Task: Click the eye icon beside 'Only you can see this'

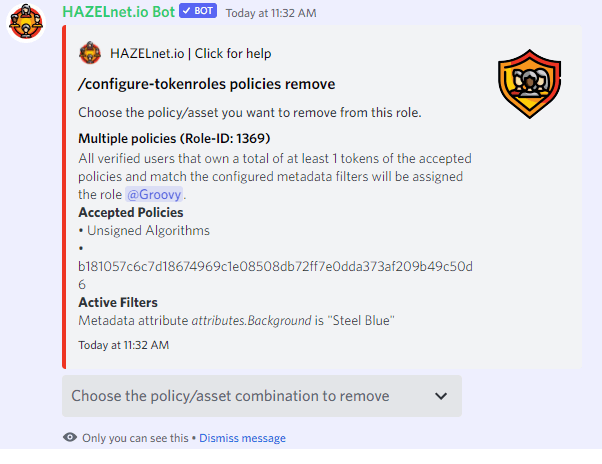Action: click(70, 437)
